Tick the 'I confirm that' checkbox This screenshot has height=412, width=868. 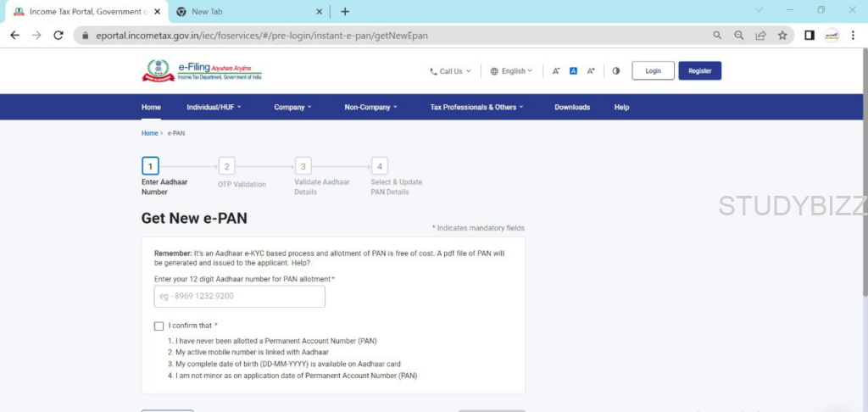point(159,326)
